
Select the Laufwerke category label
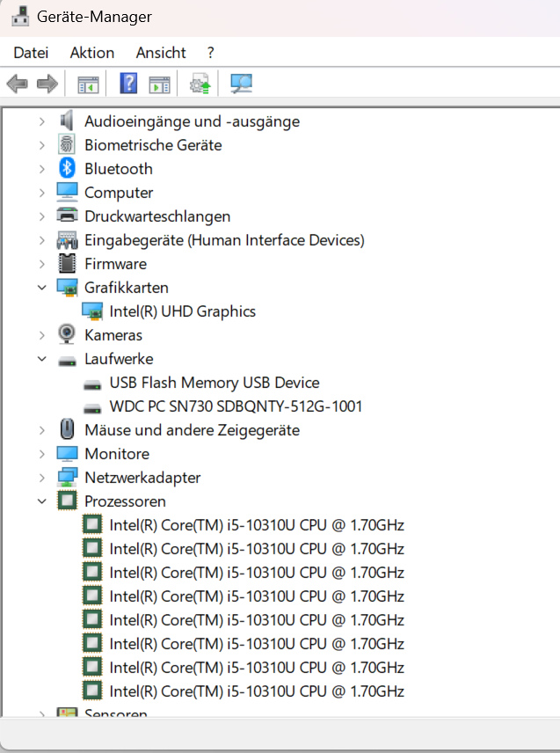coord(119,359)
